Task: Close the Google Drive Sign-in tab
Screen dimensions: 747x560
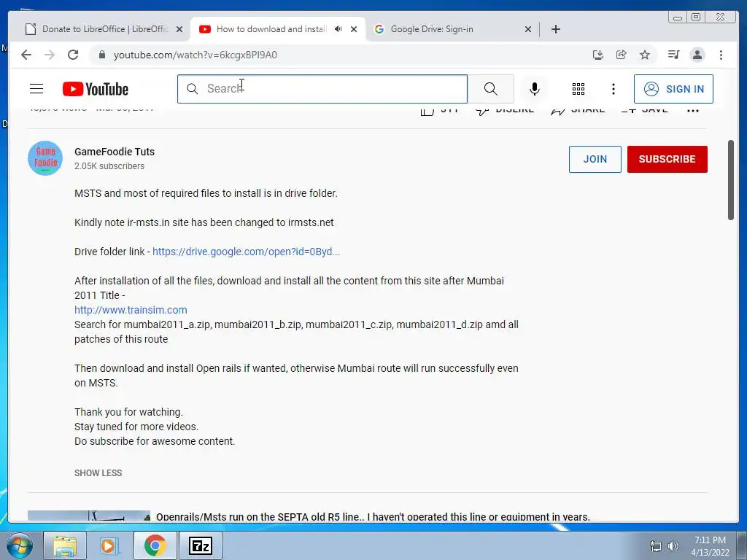Action: (528, 29)
